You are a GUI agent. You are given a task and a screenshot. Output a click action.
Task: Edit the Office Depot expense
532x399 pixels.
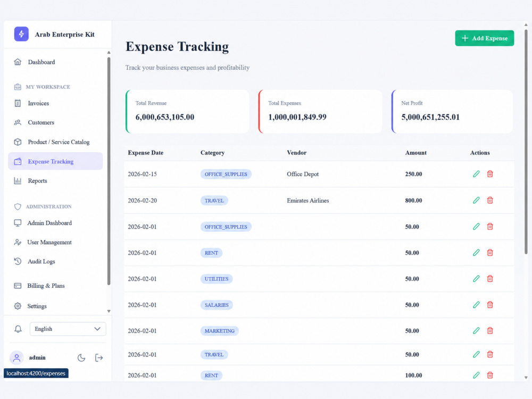coord(476,174)
